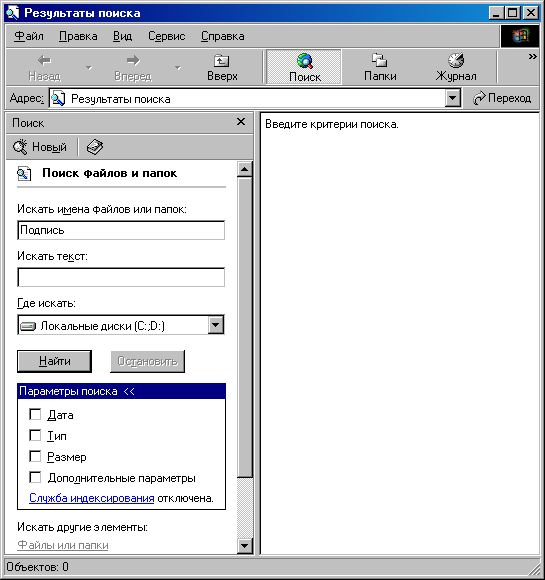This screenshot has height=580, width=545.
Task: Open the Правка menu
Action: 78,36
